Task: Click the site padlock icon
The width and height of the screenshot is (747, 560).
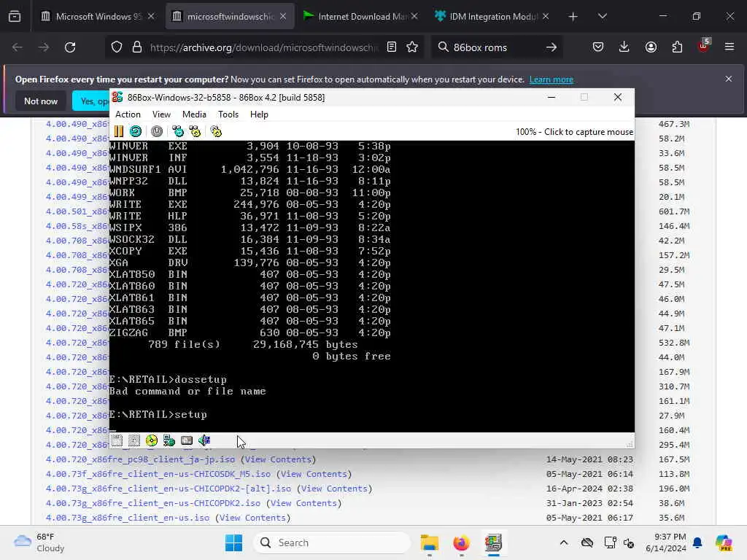Action: (x=137, y=47)
